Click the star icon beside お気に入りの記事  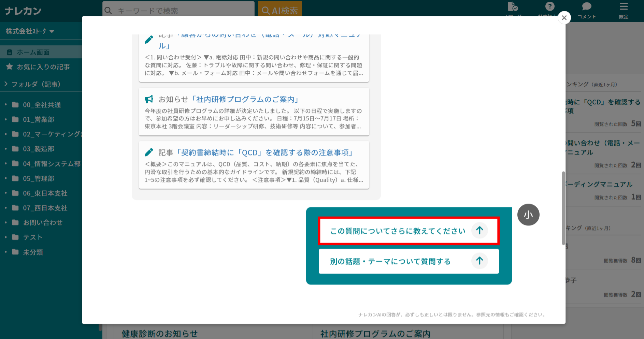[9, 67]
